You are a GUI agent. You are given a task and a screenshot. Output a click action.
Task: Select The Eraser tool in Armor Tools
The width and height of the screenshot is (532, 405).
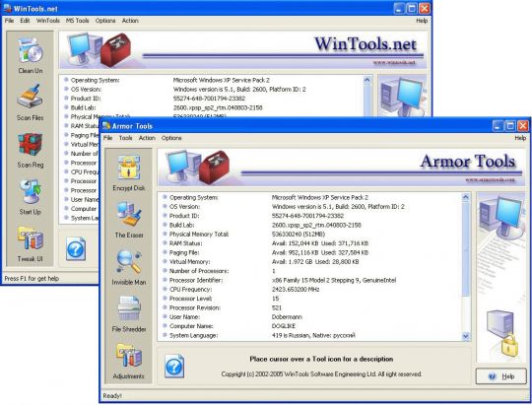point(129,220)
